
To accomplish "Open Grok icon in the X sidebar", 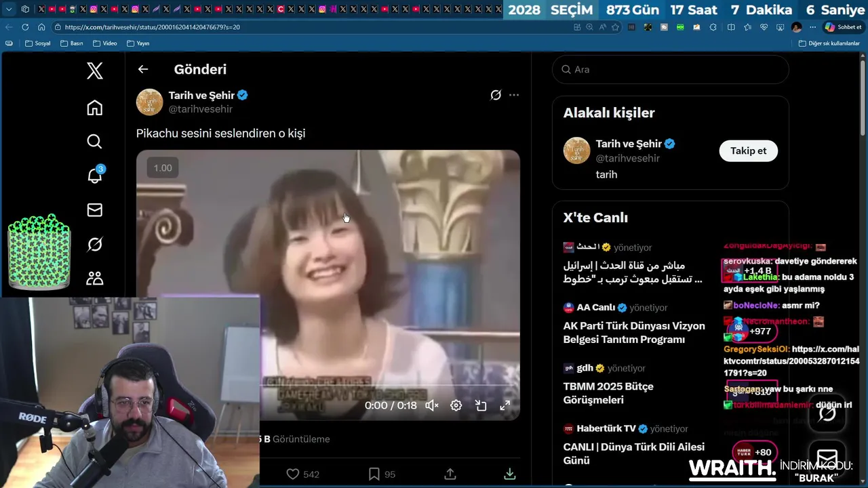I will tap(95, 244).
